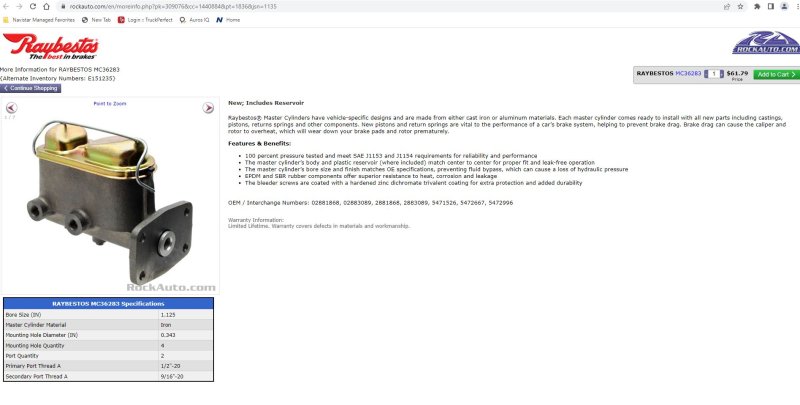The image size is (800, 405).
Task: Select Mounting Hole Diameter value 0.343
Action: click(168, 335)
